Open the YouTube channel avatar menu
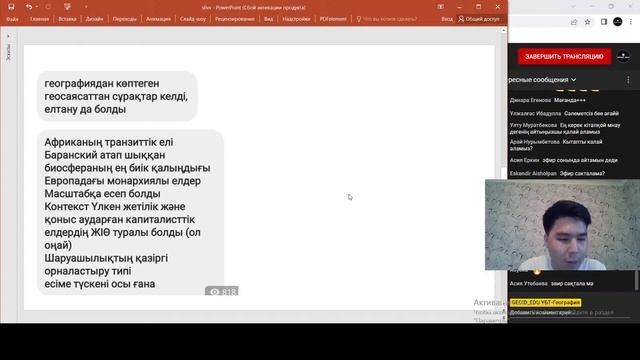The height and width of the screenshot is (360, 640). 623,56
